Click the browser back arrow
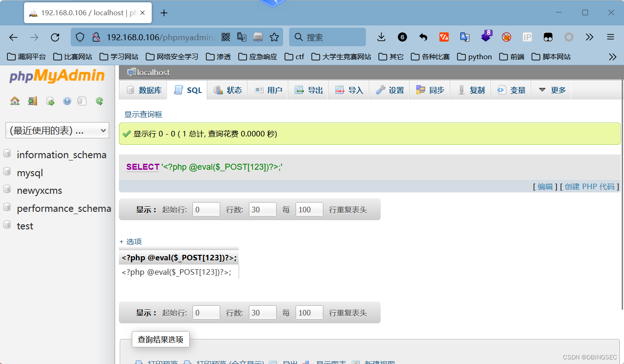The width and height of the screenshot is (624, 364). (13, 37)
